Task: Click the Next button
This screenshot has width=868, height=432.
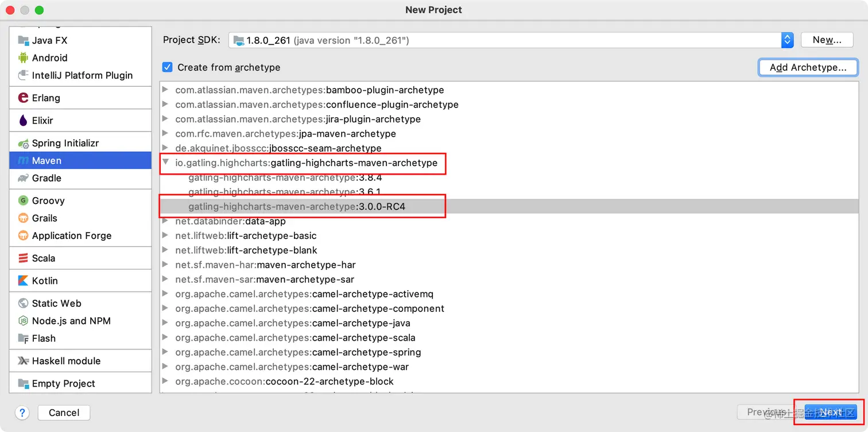Action: tap(830, 412)
